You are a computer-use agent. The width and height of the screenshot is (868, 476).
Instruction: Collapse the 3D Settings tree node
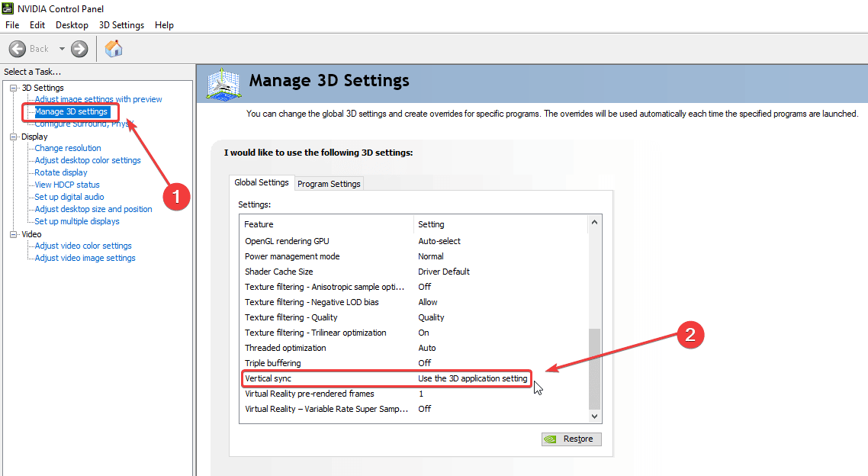click(x=13, y=88)
